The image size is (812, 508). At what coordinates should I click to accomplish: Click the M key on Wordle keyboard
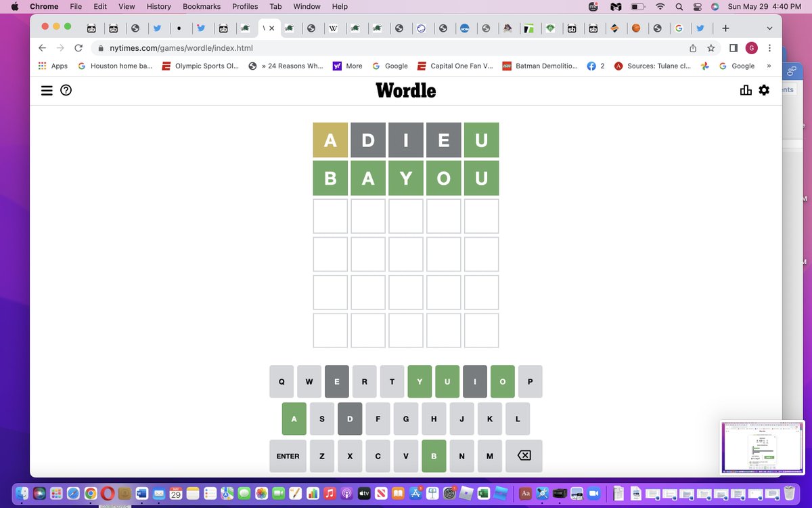490,456
